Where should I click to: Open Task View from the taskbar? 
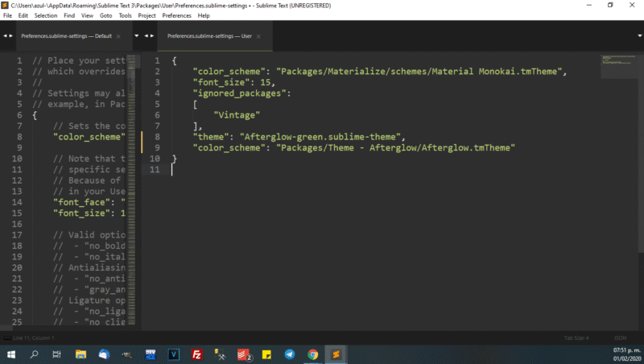click(57, 354)
